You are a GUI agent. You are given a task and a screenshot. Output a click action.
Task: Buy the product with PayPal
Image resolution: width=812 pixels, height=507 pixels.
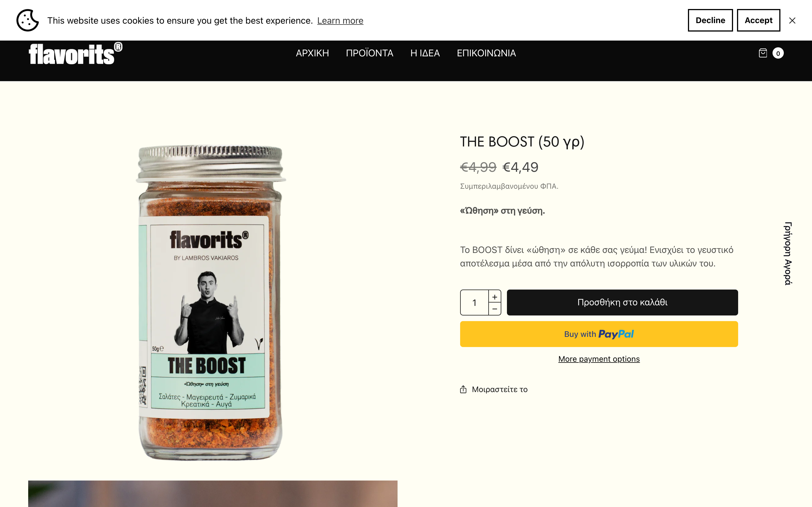[x=599, y=334]
